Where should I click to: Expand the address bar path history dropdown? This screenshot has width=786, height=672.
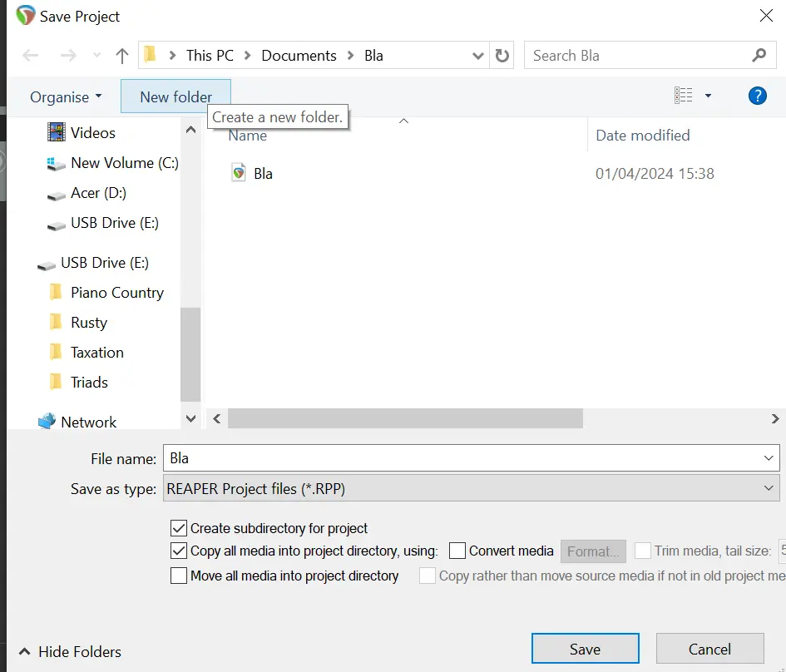coord(478,56)
